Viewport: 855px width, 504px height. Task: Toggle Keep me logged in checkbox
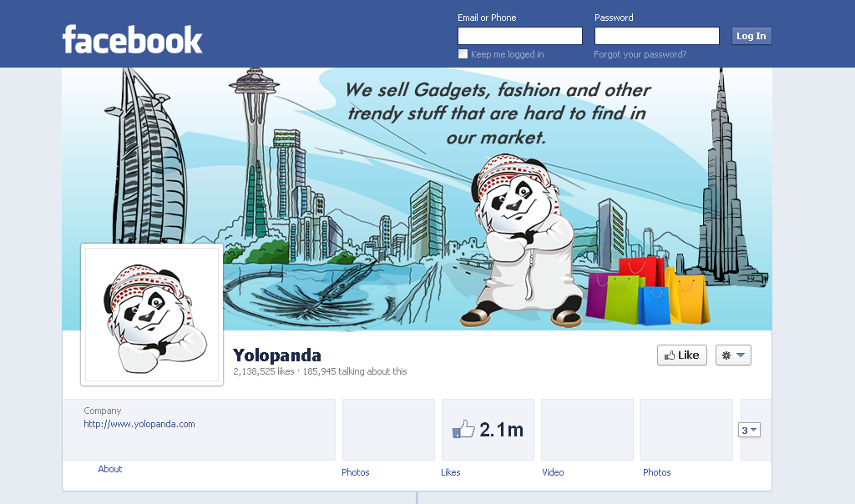[x=463, y=54]
